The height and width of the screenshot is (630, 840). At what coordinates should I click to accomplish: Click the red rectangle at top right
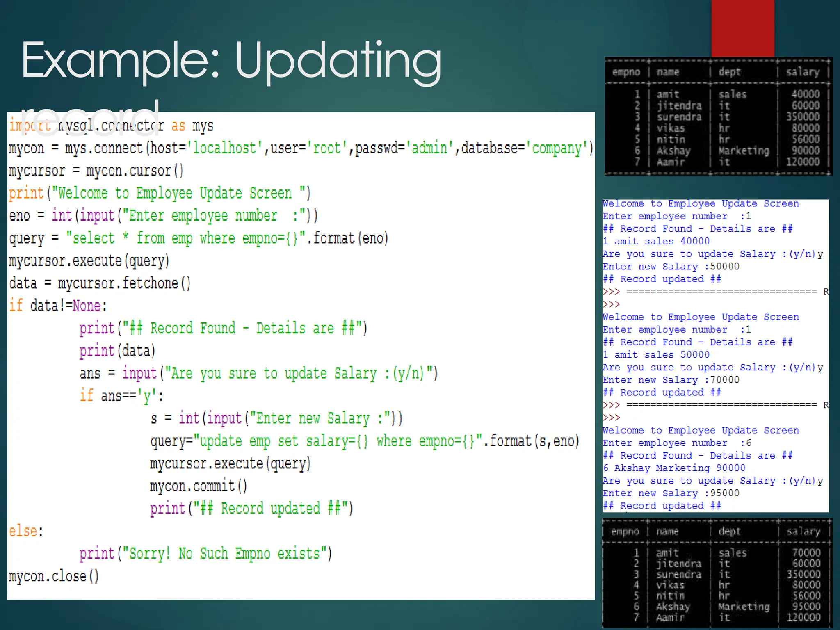tap(742, 28)
